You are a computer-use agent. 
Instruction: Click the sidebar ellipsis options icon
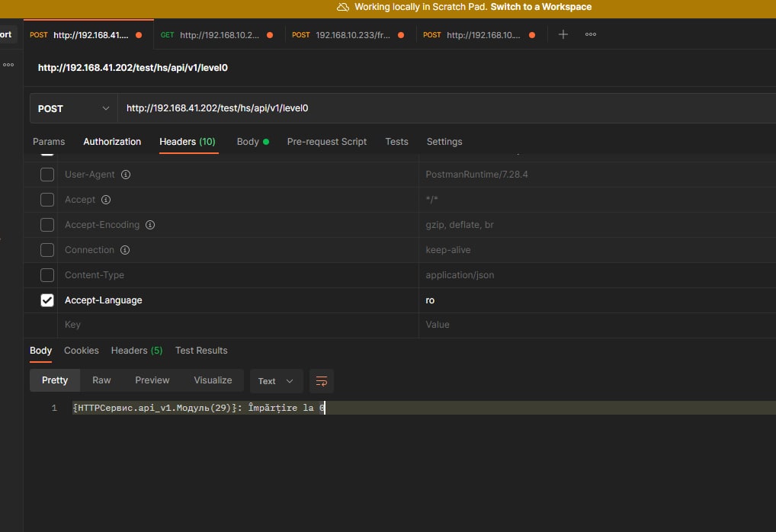pyautogui.click(x=8, y=65)
